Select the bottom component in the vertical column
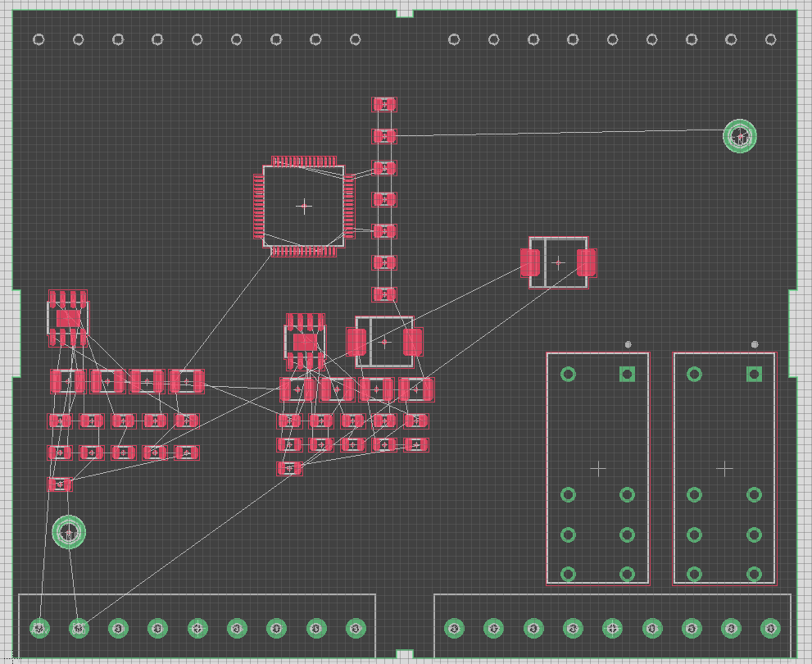 (384, 294)
